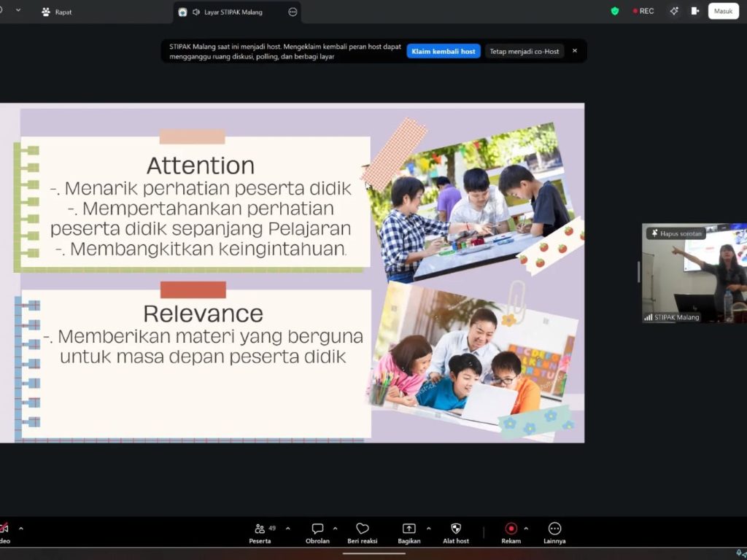Expand the chevron beside Obrolan

[x=335, y=528]
